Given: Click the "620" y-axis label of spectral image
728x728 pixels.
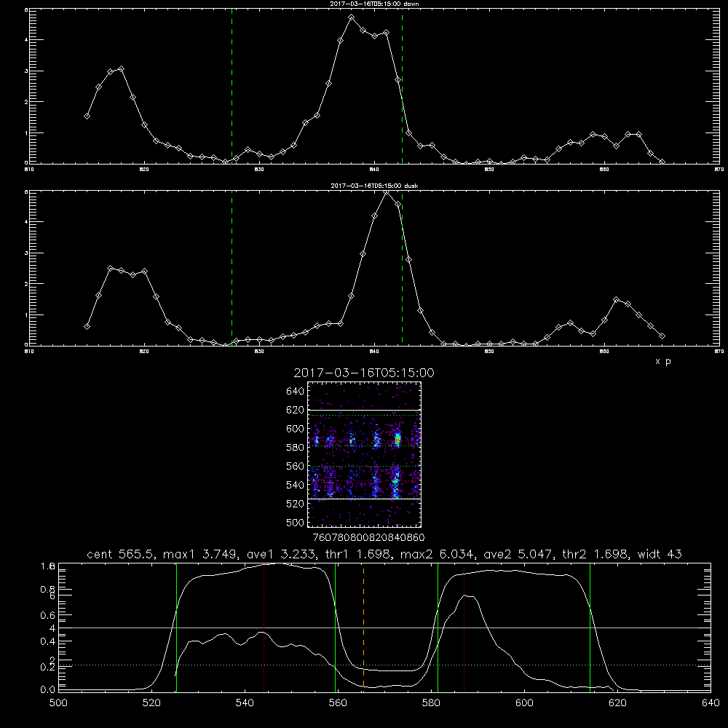Looking at the screenshot, I should (x=296, y=410).
